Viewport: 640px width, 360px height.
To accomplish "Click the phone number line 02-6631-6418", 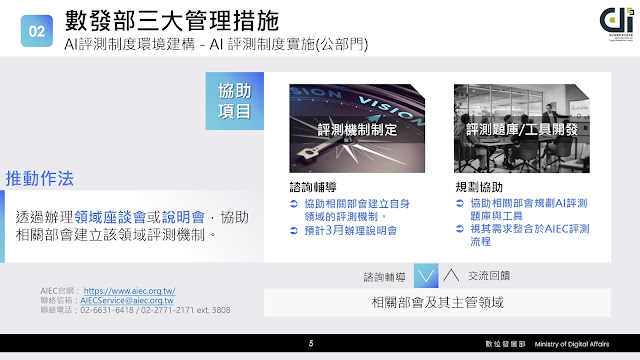I will tap(136, 310).
